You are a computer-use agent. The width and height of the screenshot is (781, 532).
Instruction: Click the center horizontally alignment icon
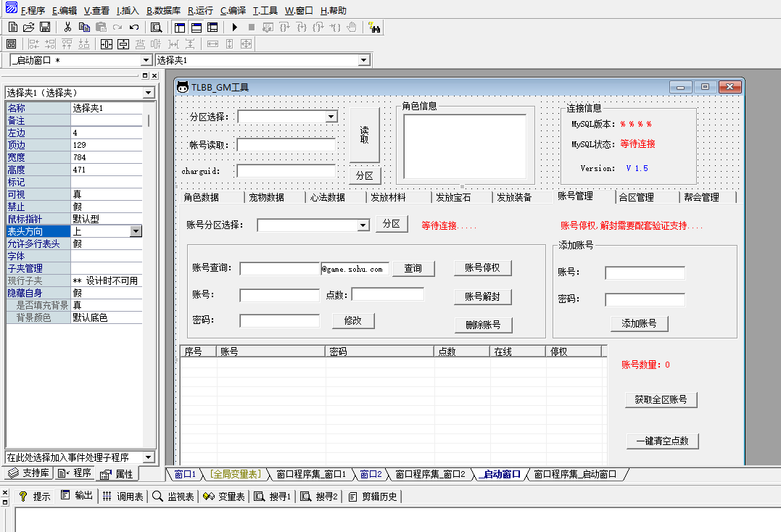coord(107,44)
